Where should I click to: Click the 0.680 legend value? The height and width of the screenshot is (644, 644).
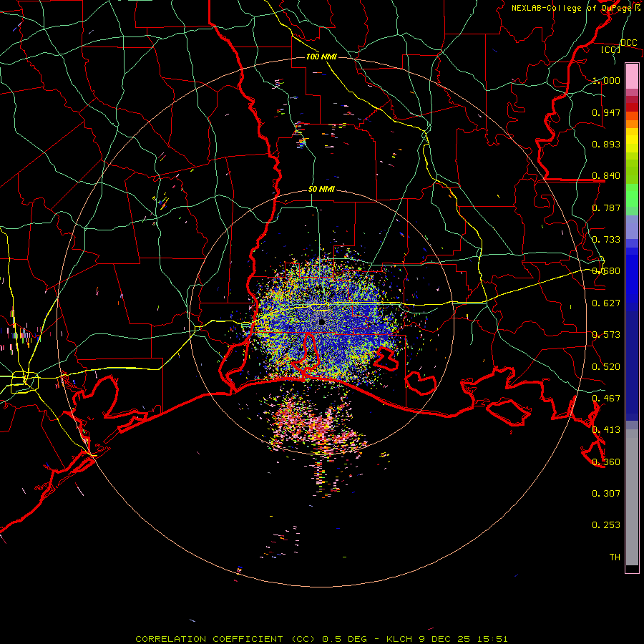tap(606, 271)
